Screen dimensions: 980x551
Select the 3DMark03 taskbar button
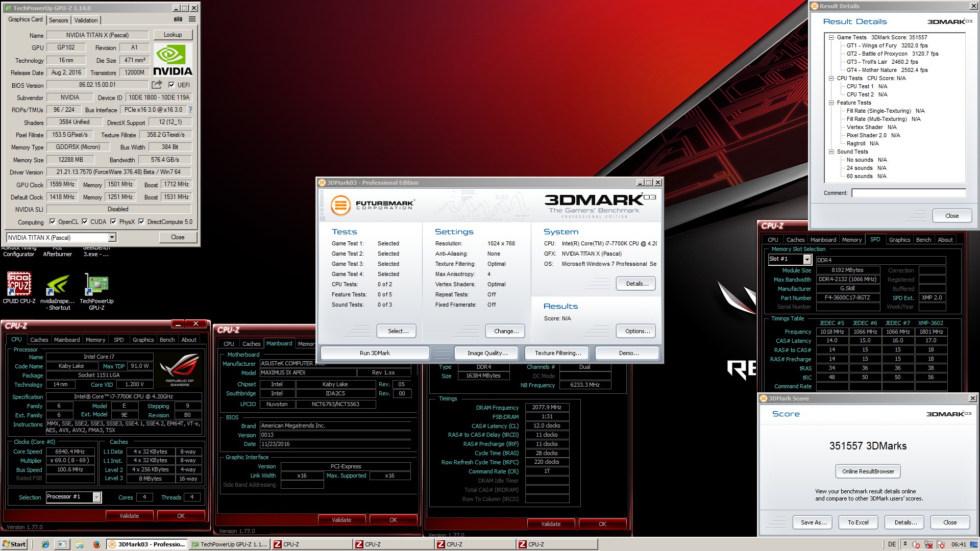[147, 544]
